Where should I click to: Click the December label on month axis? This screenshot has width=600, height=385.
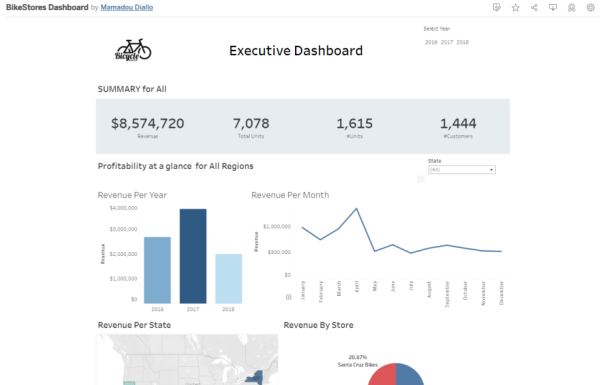pos(501,293)
